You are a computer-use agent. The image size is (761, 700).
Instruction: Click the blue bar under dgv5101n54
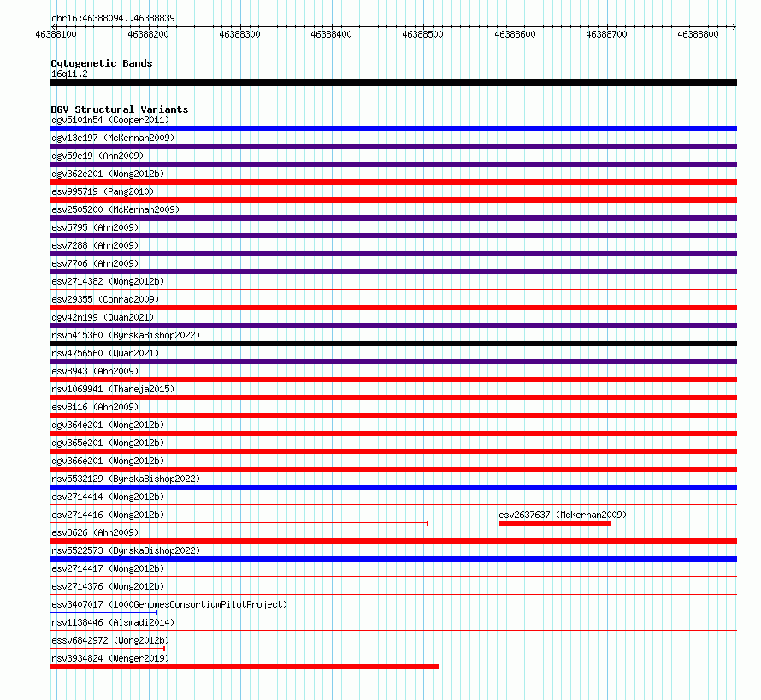point(393,128)
